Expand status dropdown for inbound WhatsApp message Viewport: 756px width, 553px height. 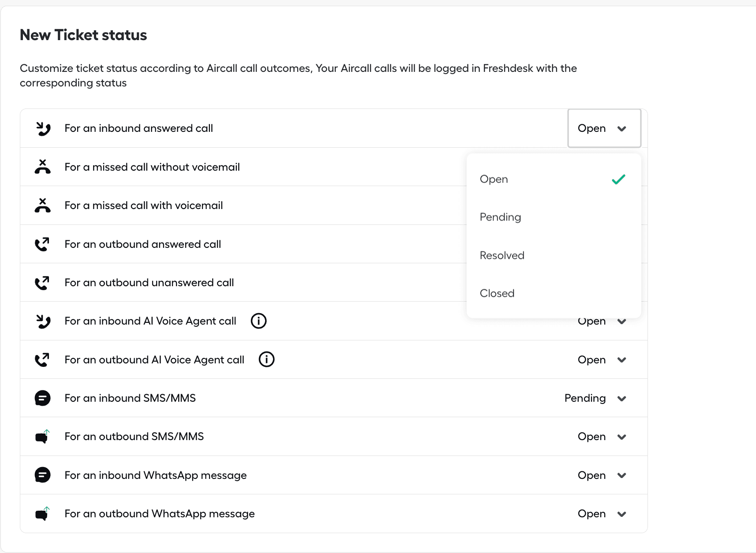[x=602, y=475]
